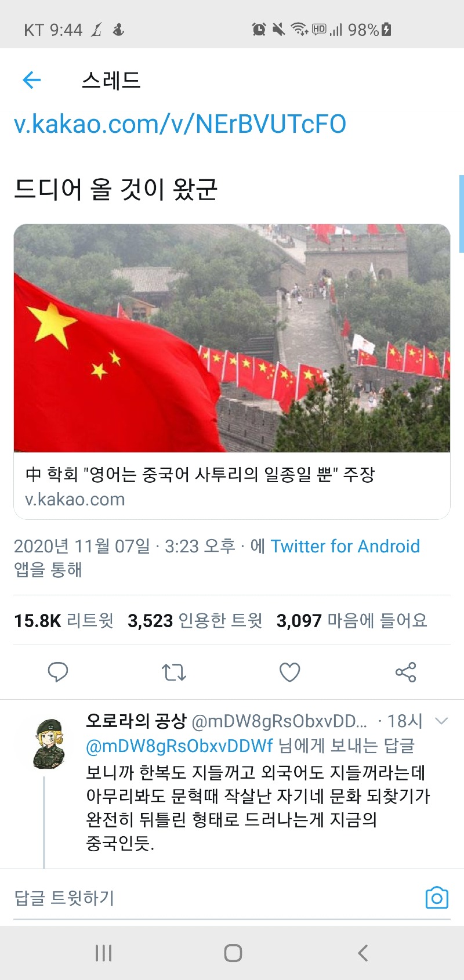The width and height of the screenshot is (464, 980).
Task: View the 3,097 마음에 들어요 list
Action: (x=351, y=621)
